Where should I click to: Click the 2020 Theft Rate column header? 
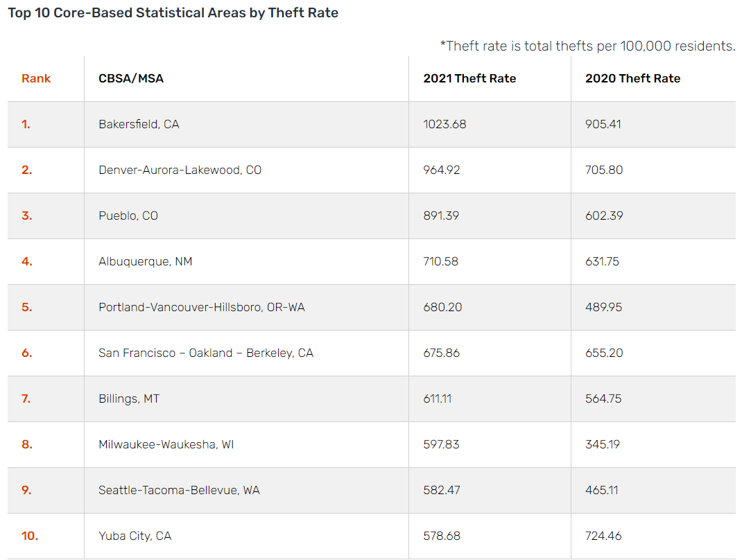pyautogui.click(x=632, y=78)
